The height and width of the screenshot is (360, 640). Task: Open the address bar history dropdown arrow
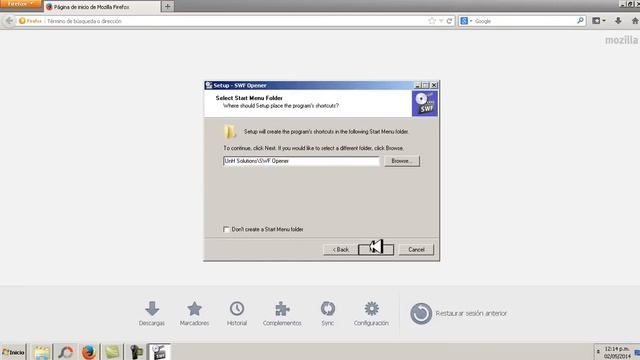(x=441, y=21)
